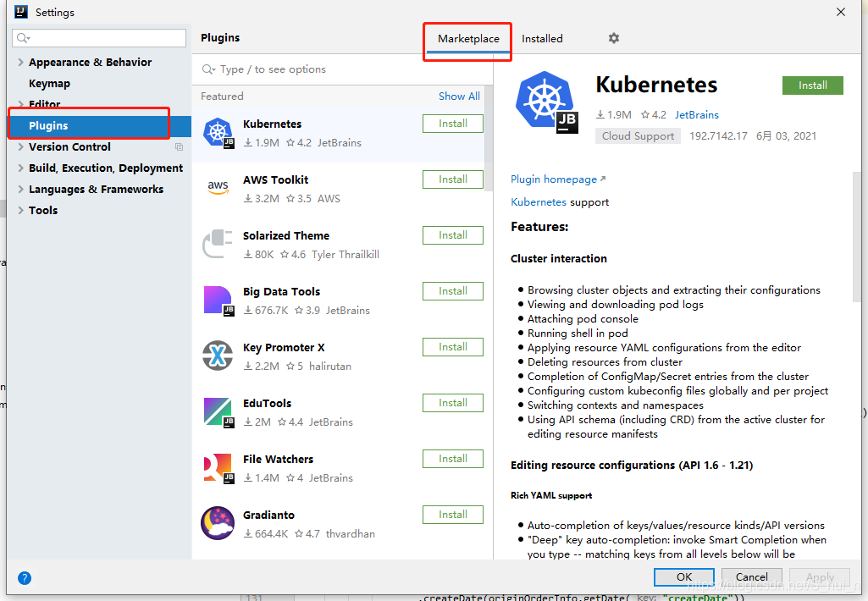Screen dimensions: 868x601
Task: Expand Languages & Frameworks section
Action: pyautogui.click(x=20, y=190)
